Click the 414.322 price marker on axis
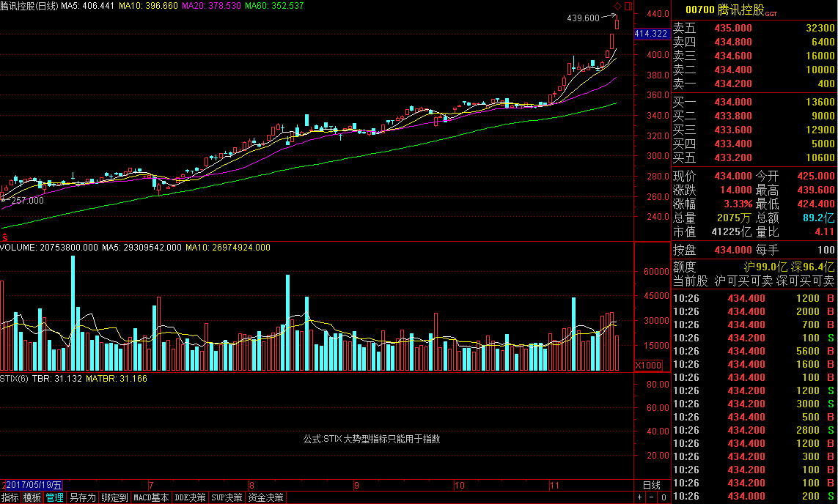 pyautogui.click(x=650, y=34)
